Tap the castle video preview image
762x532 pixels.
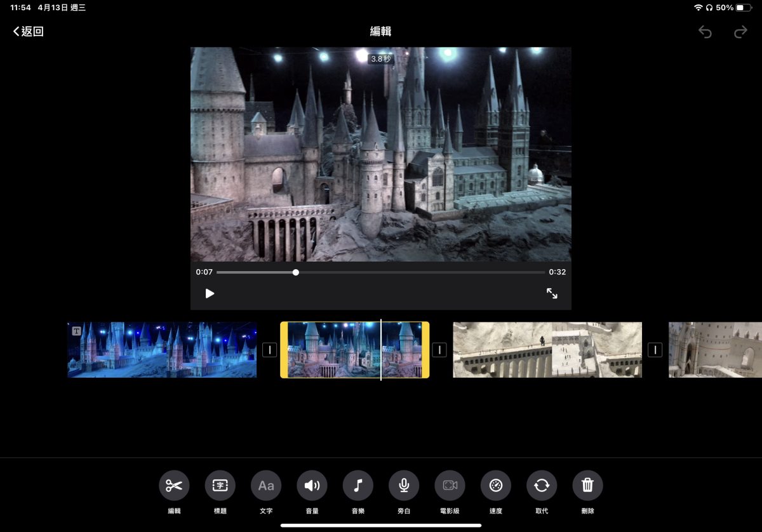coord(381,154)
